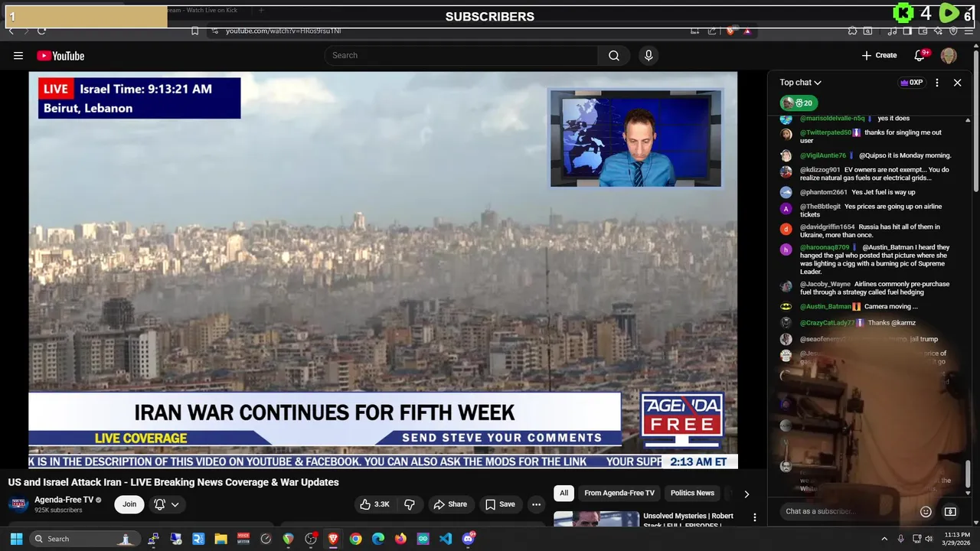The image size is (980, 551).
Task: Open browser main hamburger menu
Action: [969, 31]
